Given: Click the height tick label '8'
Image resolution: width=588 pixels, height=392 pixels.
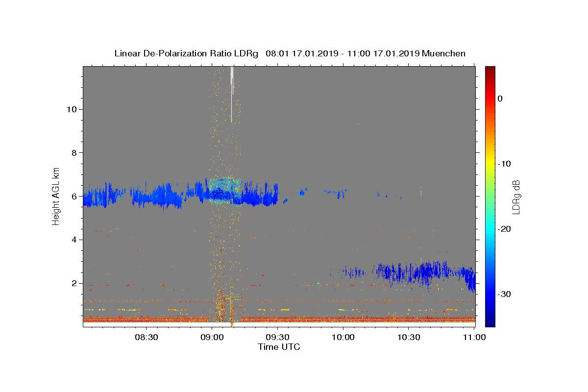Looking at the screenshot, I should [x=73, y=153].
